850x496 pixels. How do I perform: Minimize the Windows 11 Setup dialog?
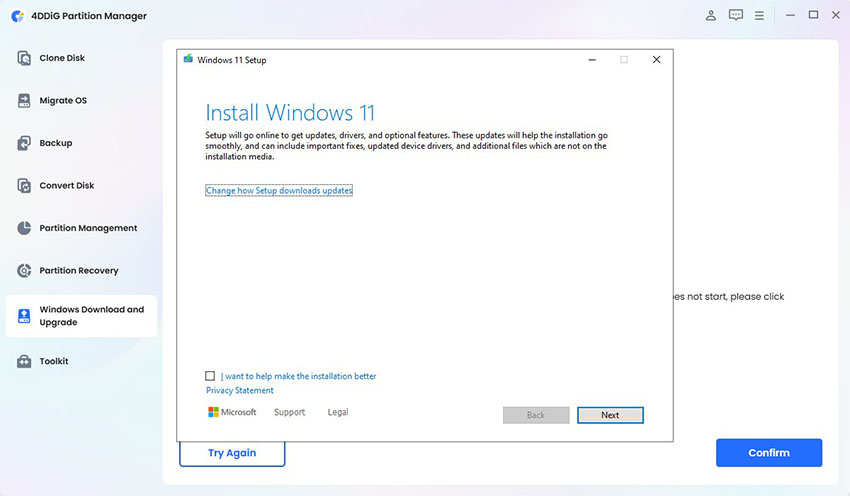[592, 60]
